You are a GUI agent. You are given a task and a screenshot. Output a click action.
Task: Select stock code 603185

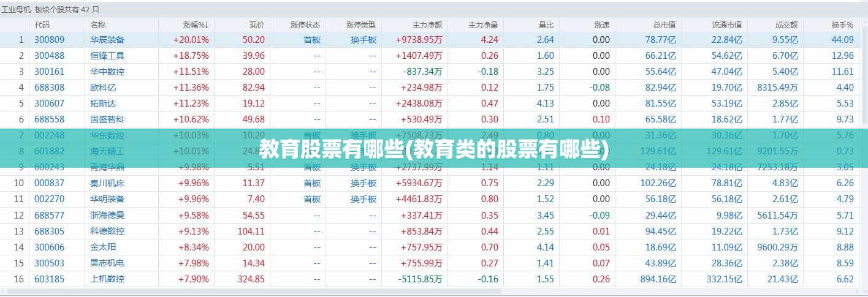click(x=49, y=279)
